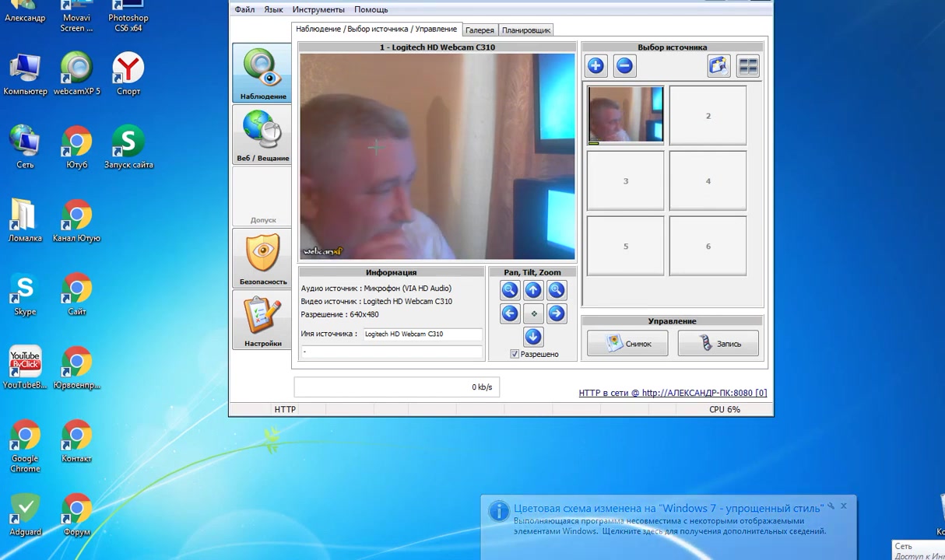Tilt camera up
945x560 pixels.
coord(533,290)
